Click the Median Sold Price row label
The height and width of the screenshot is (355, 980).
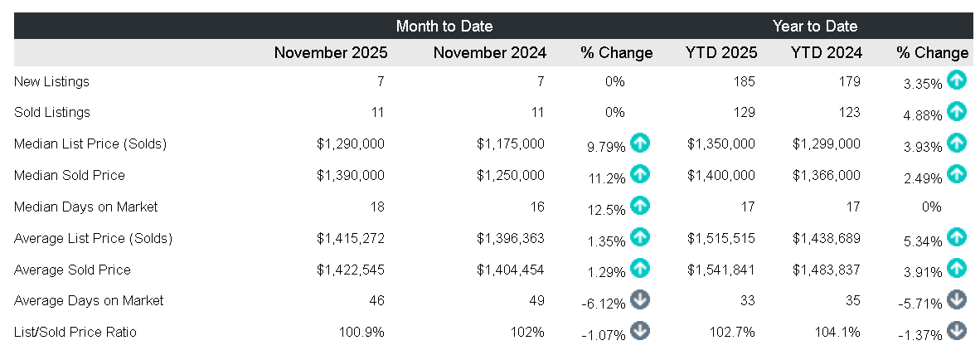tap(70, 175)
